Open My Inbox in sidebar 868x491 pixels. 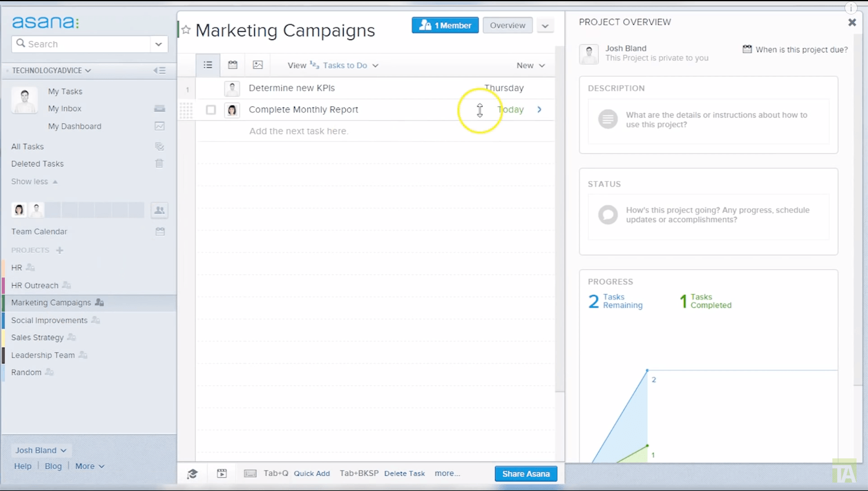tap(65, 109)
